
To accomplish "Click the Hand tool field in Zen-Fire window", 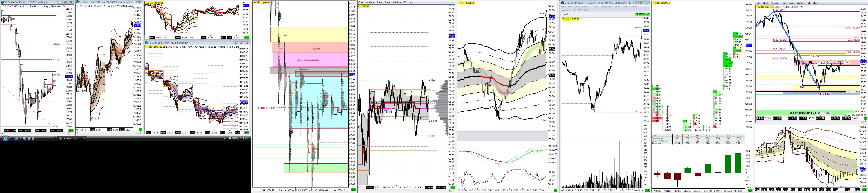I will pos(598,14).
